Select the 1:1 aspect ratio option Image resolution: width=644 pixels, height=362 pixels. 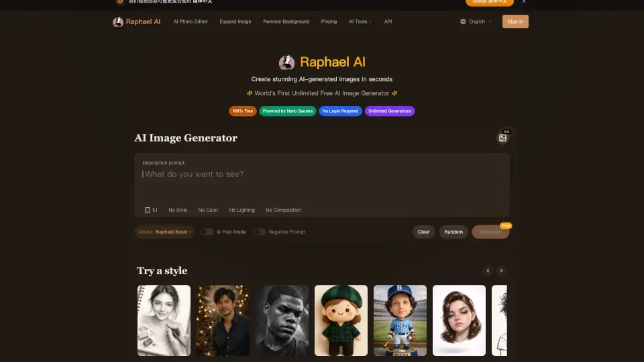click(151, 210)
